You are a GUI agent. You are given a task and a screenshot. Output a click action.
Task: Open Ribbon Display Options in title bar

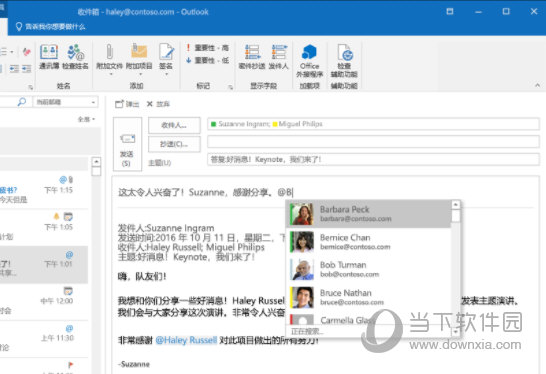(x=450, y=11)
